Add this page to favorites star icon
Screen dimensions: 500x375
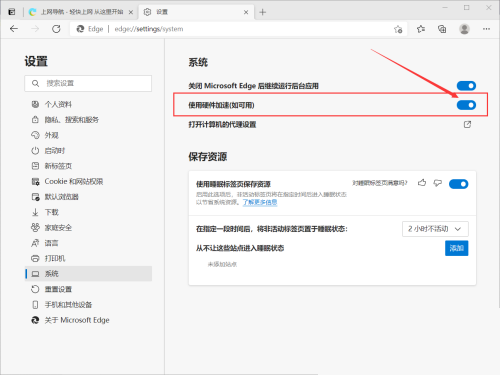(x=398, y=29)
